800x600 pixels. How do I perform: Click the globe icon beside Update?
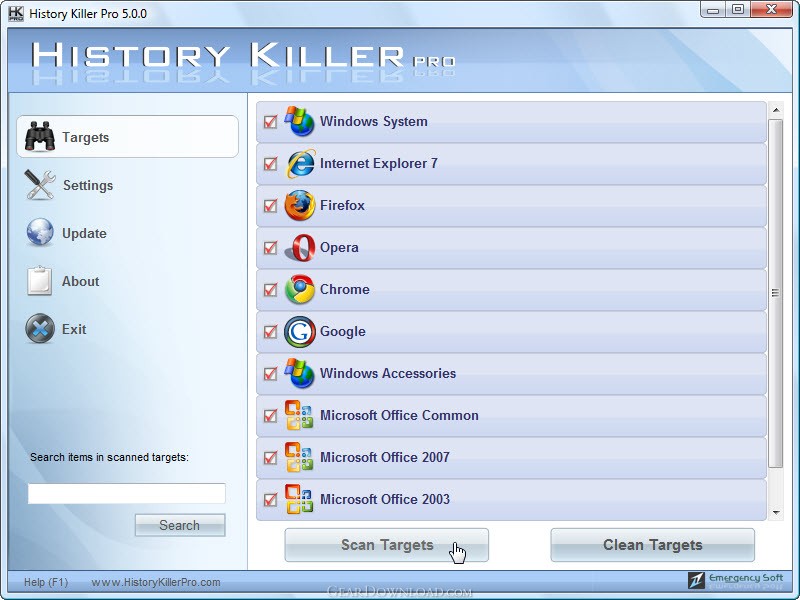pos(40,232)
